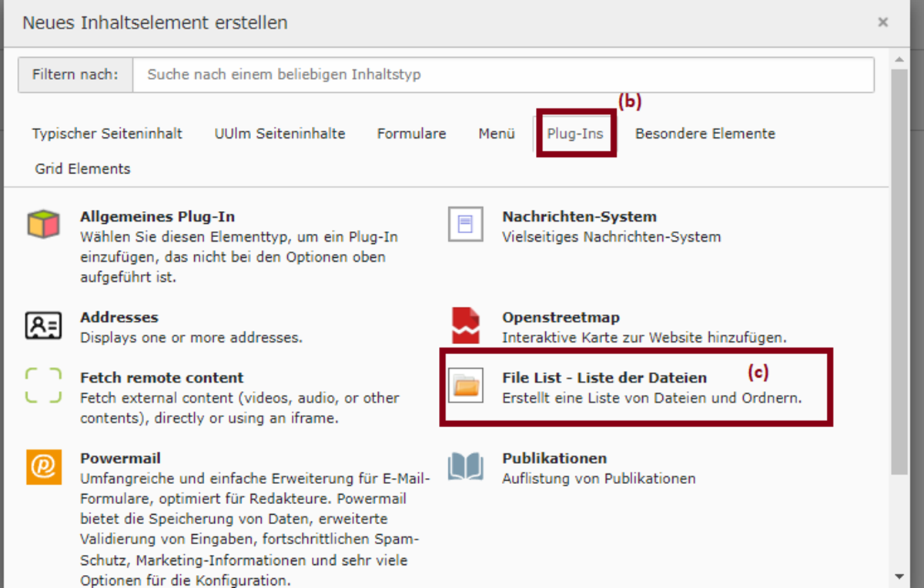Click the Fetch remote content bracket icon
This screenshot has width=924, height=588.
pos(43,386)
